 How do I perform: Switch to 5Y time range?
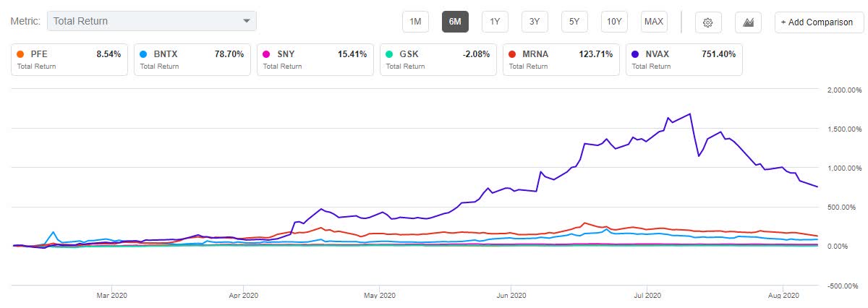pyautogui.click(x=574, y=22)
